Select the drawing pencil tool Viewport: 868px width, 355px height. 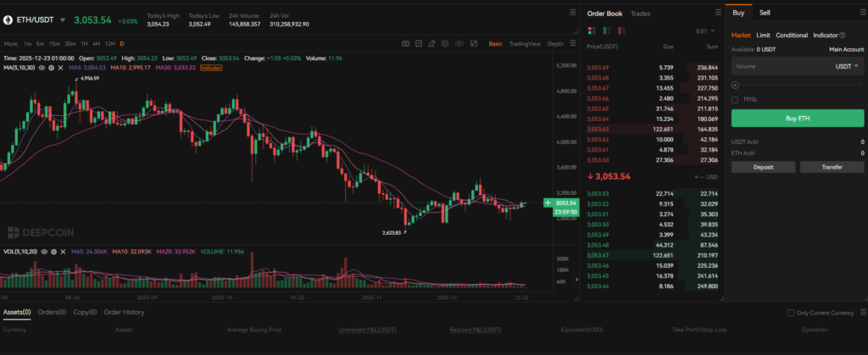431,44
